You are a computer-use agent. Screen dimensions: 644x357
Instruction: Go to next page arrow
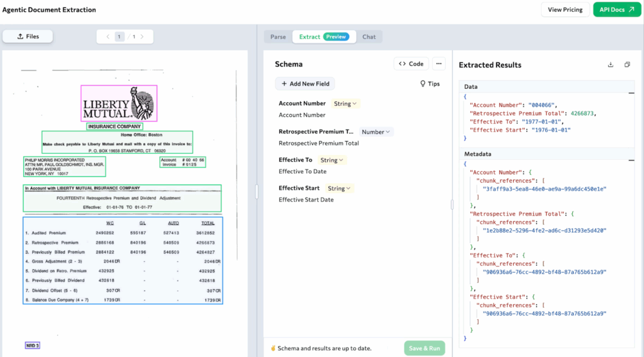142,37
